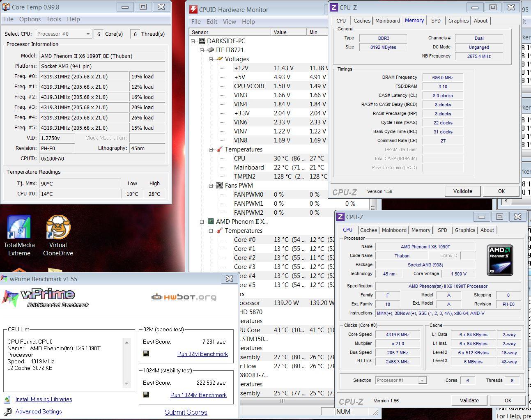Click the CPU List scrollbar down arrow
The width and height of the screenshot is (531, 420).
point(126,383)
